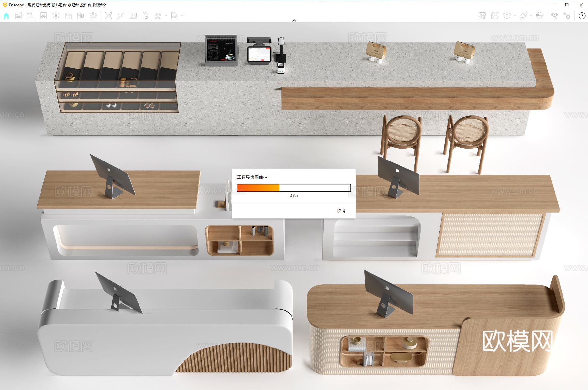Open the Rendering Style dropdown arrow
This screenshot has width=588, height=390.
515,16
